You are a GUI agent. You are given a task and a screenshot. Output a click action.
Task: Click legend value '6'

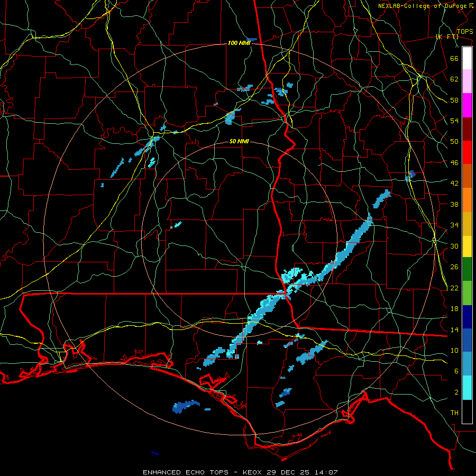[456, 371]
